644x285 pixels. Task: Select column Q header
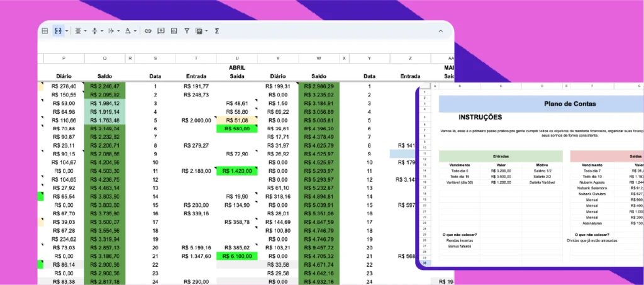tap(104, 59)
